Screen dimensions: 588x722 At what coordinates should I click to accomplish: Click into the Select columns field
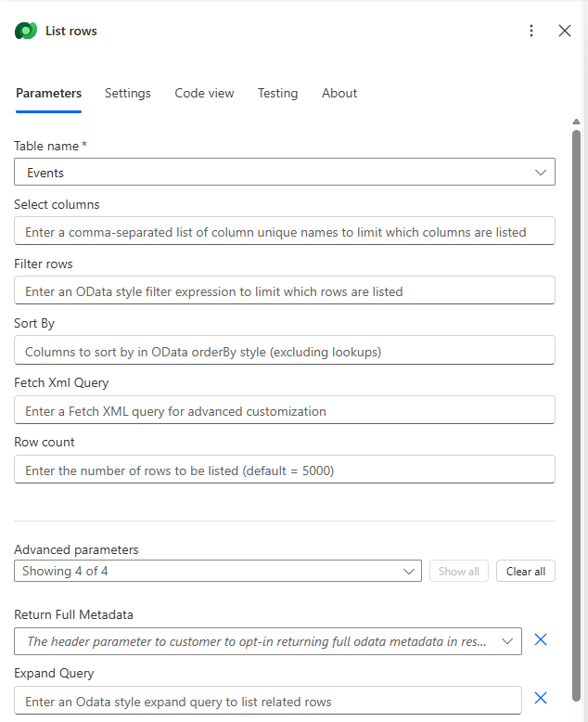[284, 232]
